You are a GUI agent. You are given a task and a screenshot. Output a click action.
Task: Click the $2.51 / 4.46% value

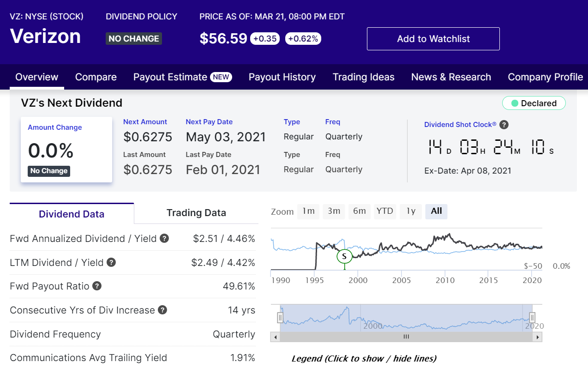(x=224, y=239)
